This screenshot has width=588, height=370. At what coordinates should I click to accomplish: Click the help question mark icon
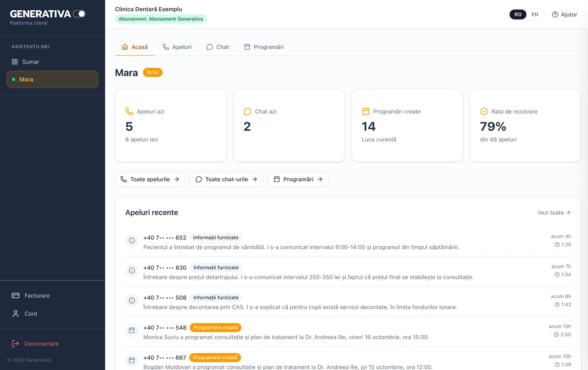[x=555, y=14]
